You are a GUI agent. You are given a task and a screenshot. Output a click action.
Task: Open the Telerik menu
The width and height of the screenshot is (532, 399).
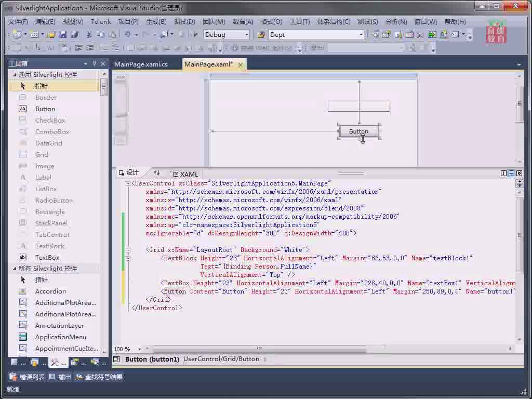click(101, 22)
